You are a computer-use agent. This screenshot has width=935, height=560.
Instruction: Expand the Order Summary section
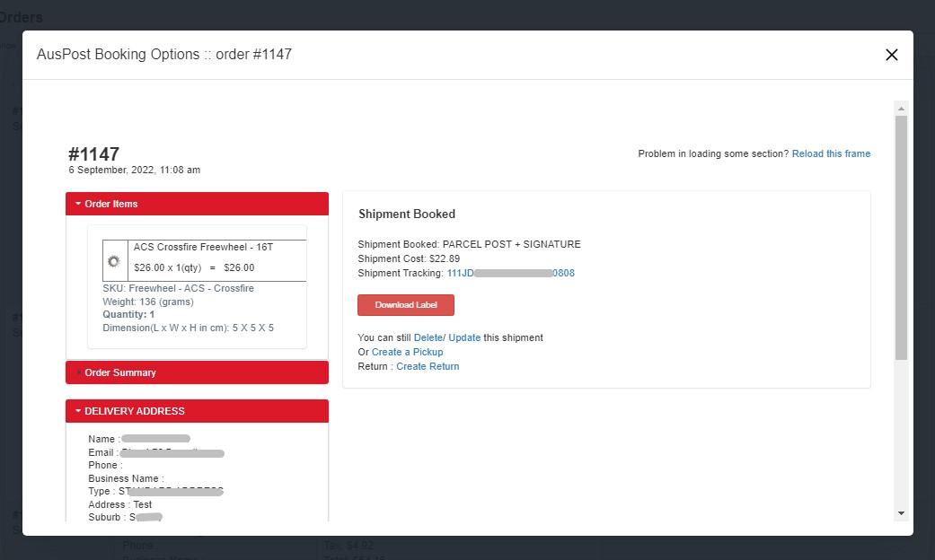click(x=197, y=372)
